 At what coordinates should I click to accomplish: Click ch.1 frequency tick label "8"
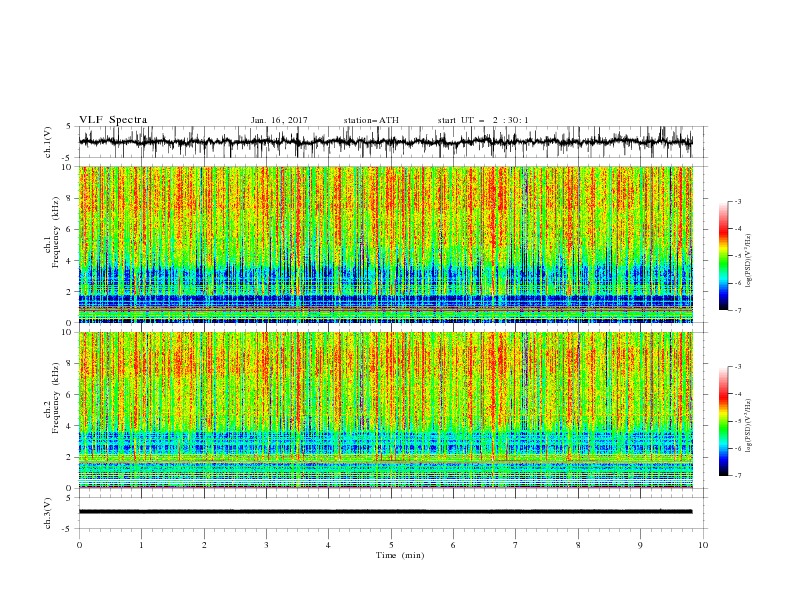[69, 198]
